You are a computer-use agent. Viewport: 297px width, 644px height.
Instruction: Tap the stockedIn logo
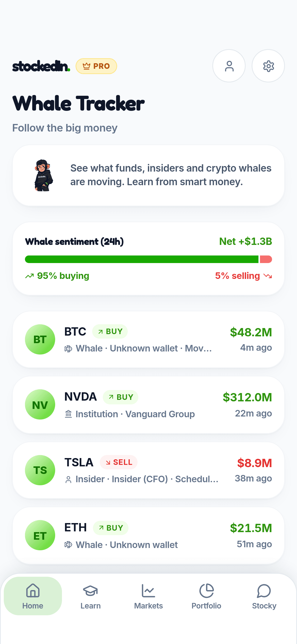pos(41,66)
